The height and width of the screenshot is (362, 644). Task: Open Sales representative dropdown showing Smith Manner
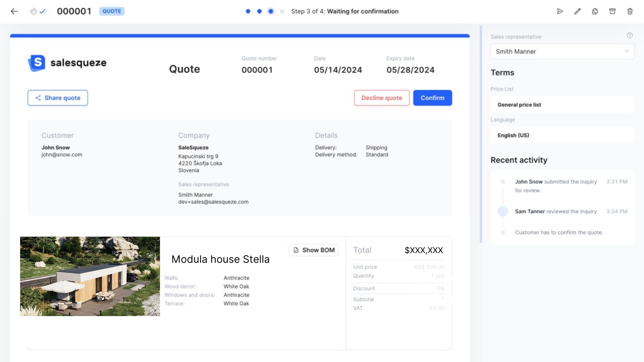(x=562, y=52)
